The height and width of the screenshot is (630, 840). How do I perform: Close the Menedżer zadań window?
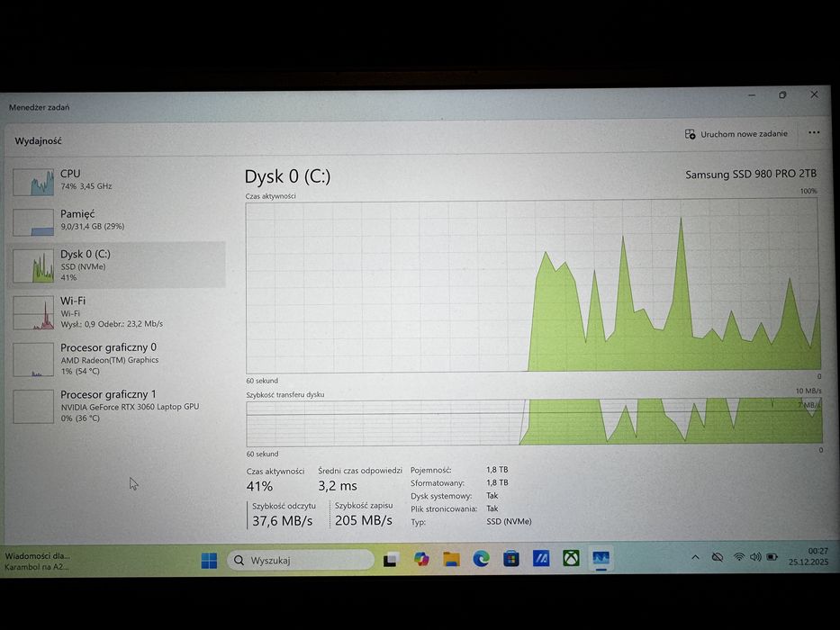point(814,94)
